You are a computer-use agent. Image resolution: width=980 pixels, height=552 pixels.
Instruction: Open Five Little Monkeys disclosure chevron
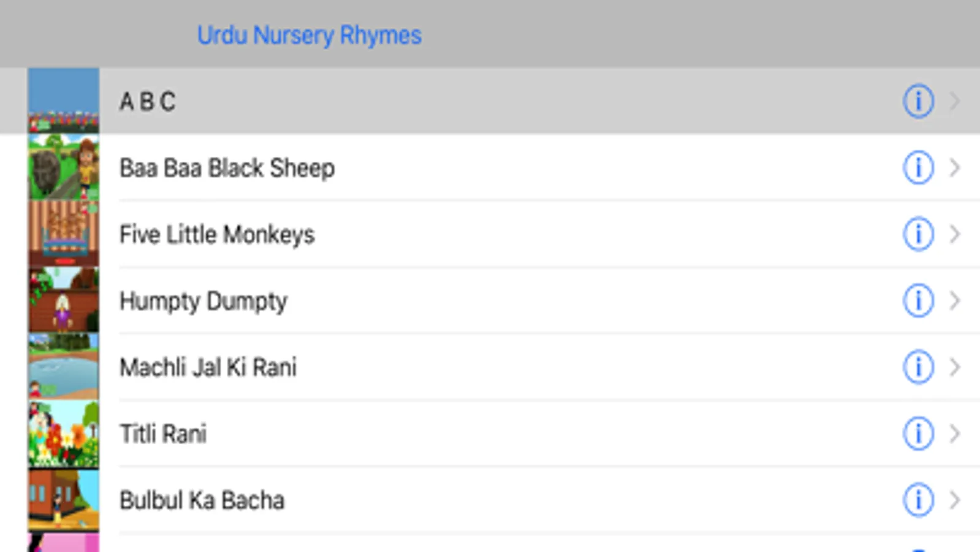coord(954,234)
